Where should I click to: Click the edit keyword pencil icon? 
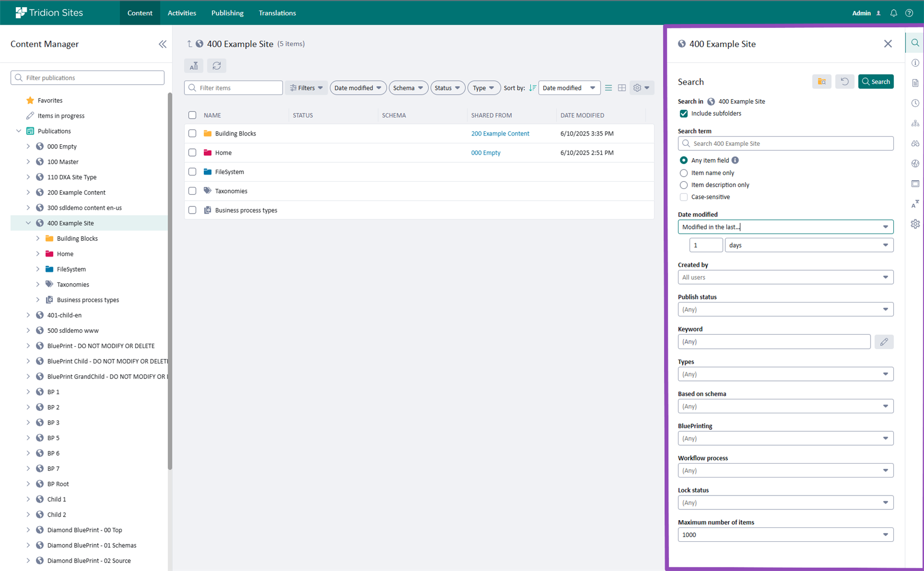pyautogui.click(x=884, y=341)
